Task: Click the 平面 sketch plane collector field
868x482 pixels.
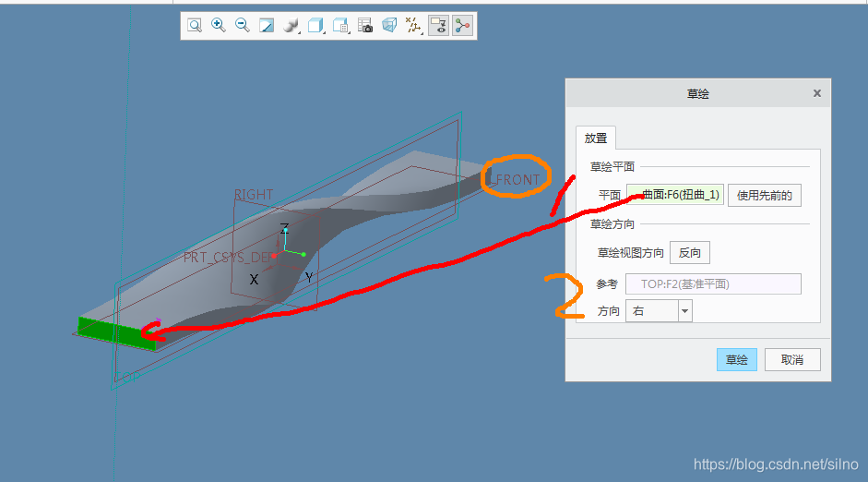Action: tap(675, 195)
